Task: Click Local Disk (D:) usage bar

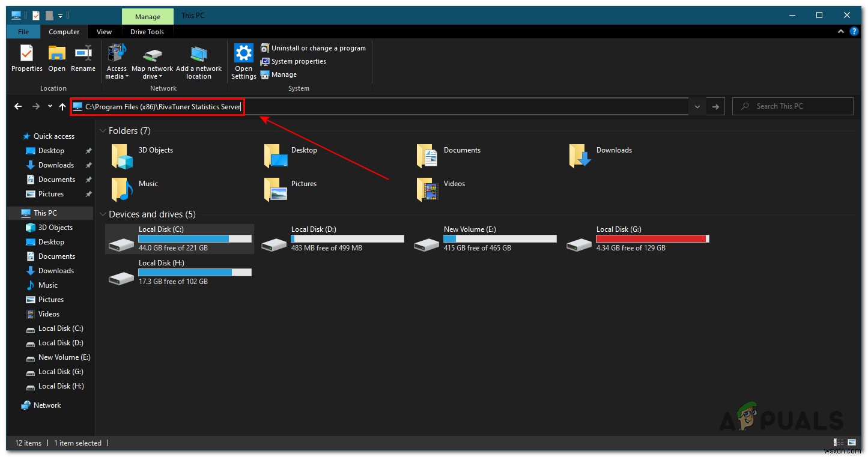Action: (x=347, y=238)
